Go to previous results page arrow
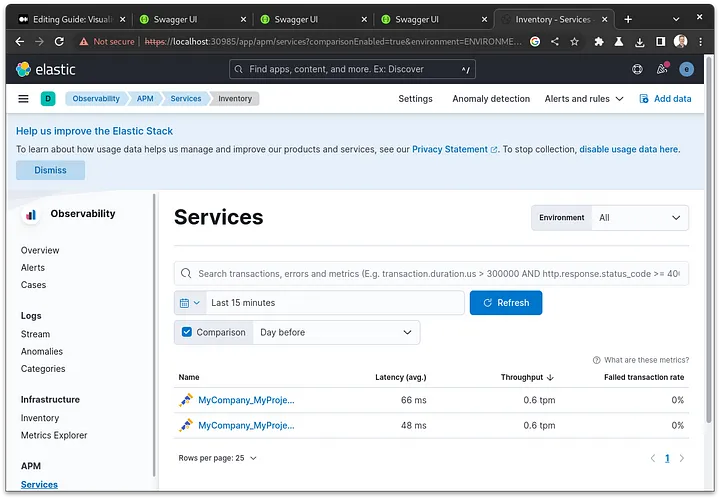This screenshot has height=499, width=720. (652, 458)
